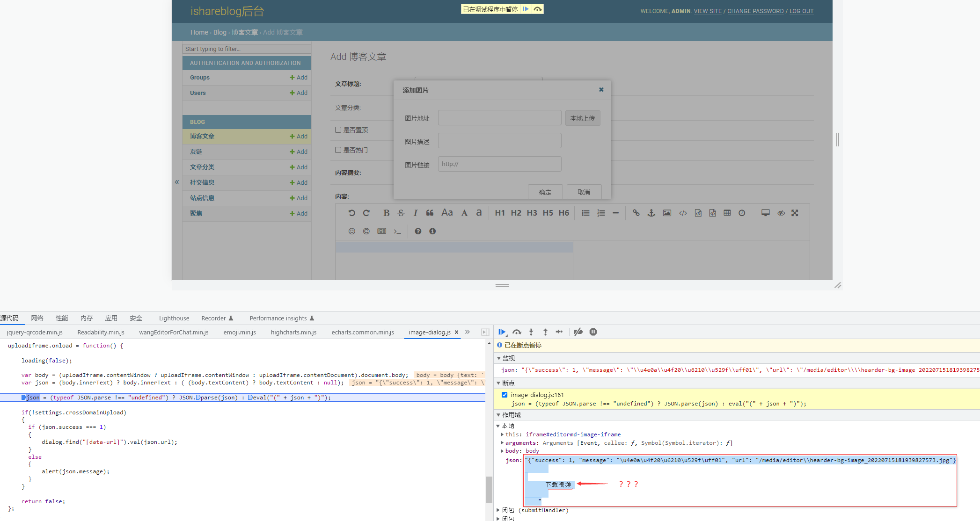Insert image using editor toolbar icon
Image resolution: width=980 pixels, height=521 pixels.
(x=667, y=213)
